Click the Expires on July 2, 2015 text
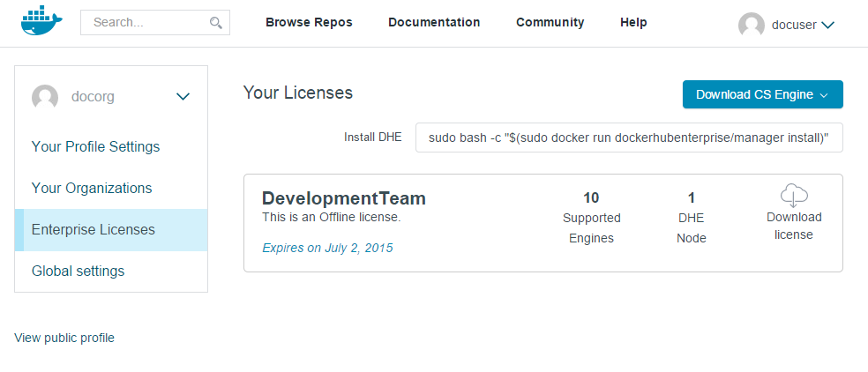Screen dimensions: 868x372 [328, 248]
